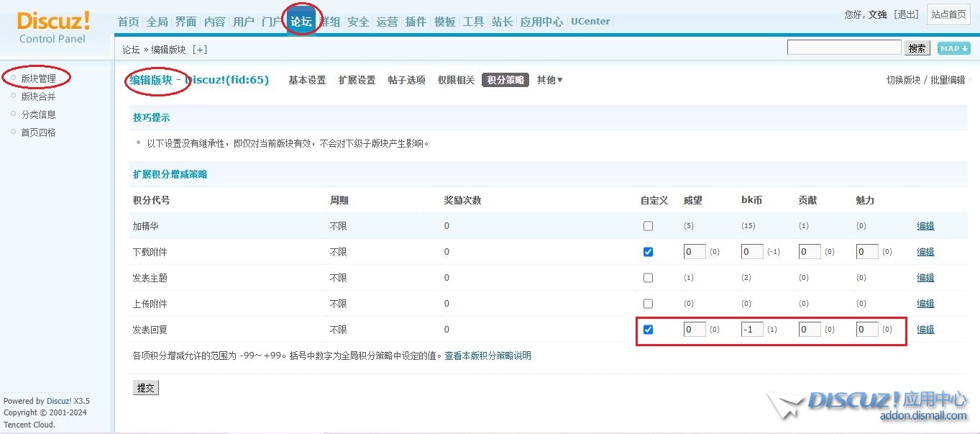Open 切换版块 / 批量编辑 dropdown
Viewport: 980px width, 434px height.
(x=928, y=80)
